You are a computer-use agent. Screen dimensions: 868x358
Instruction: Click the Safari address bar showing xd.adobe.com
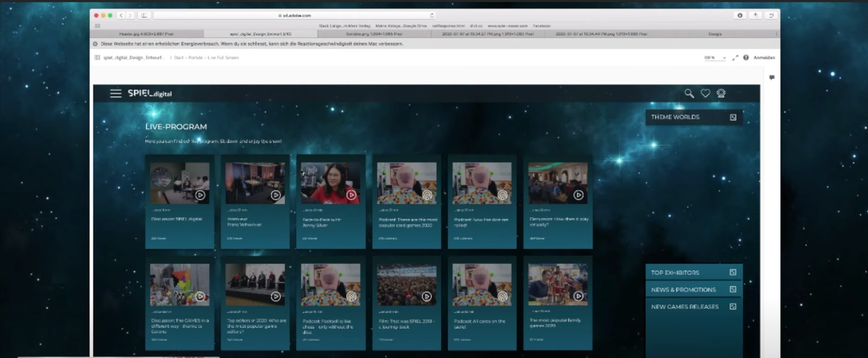294,15
